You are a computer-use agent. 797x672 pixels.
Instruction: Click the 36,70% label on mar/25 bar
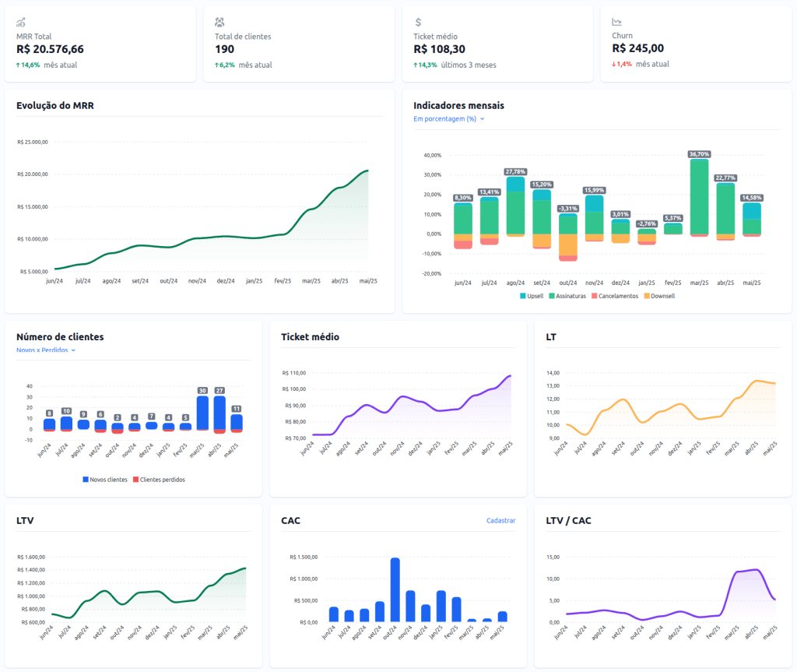tap(699, 154)
